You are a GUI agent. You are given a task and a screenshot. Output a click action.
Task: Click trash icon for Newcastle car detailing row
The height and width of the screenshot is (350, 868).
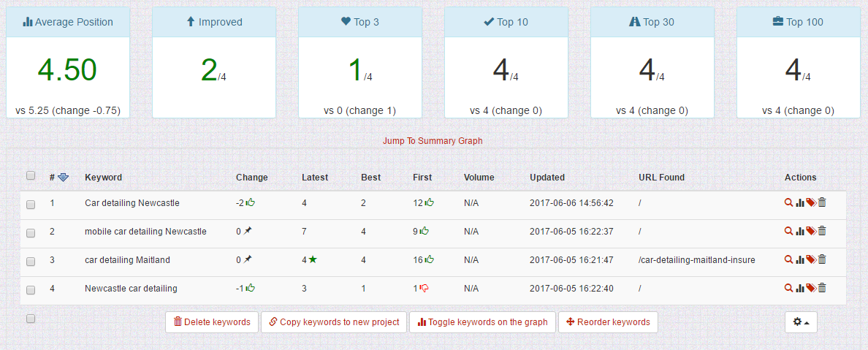click(822, 287)
